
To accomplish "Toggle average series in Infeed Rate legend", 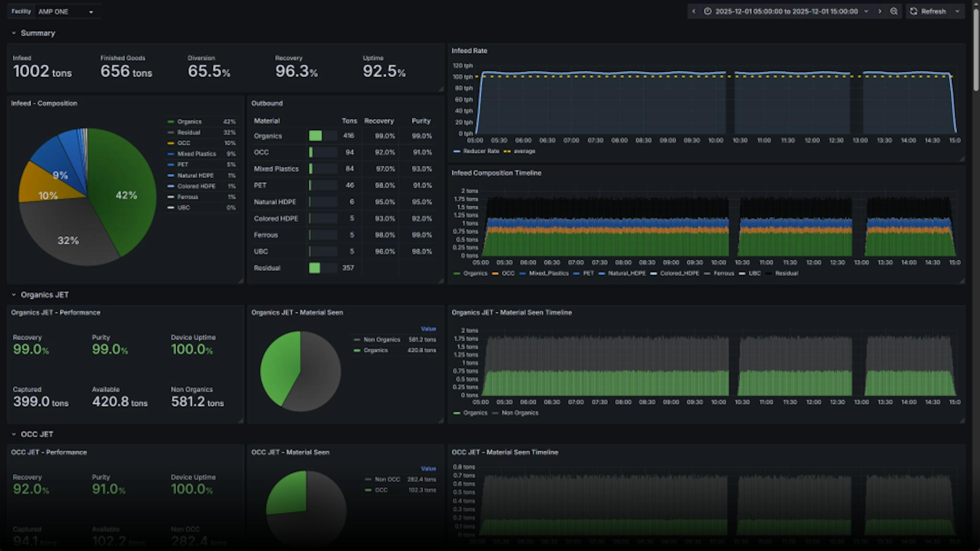I will click(x=524, y=151).
